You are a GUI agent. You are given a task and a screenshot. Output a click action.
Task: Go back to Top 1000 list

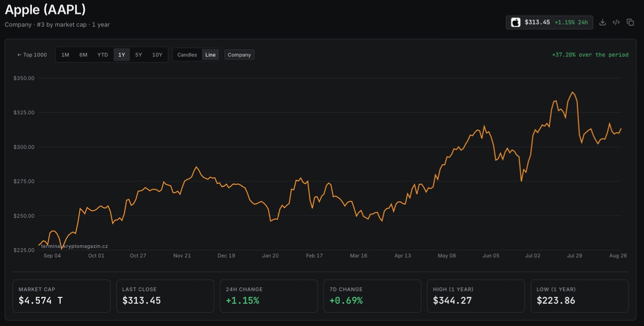click(x=32, y=55)
